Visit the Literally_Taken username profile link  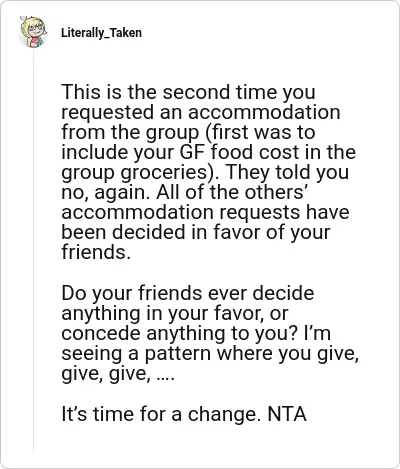coord(101,33)
